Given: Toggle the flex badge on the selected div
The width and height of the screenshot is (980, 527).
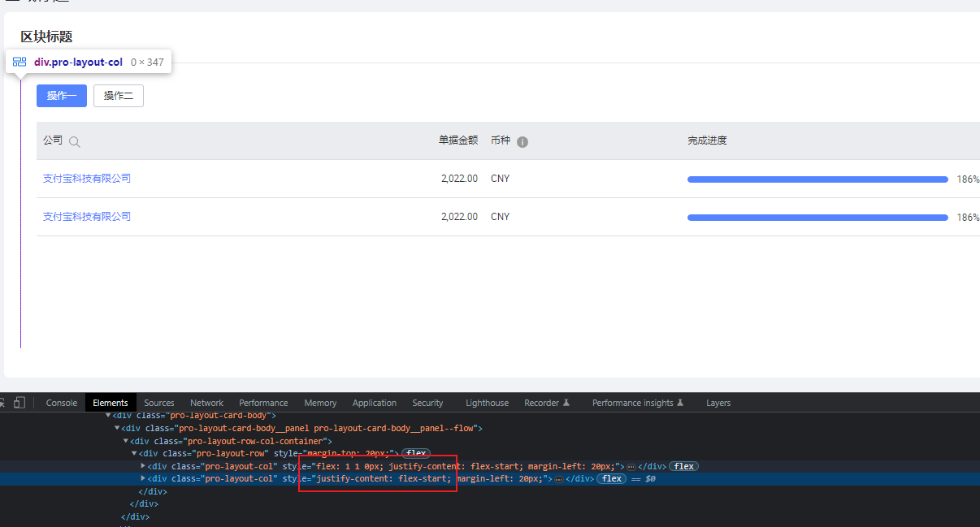Looking at the screenshot, I should (610, 478).
